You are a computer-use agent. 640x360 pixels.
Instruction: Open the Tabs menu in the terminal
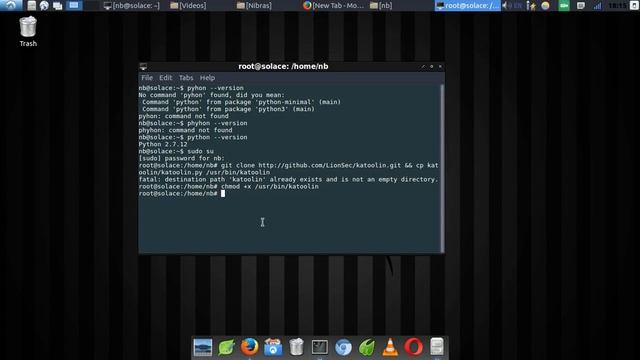pyautogui.click(x=186, y=78)
